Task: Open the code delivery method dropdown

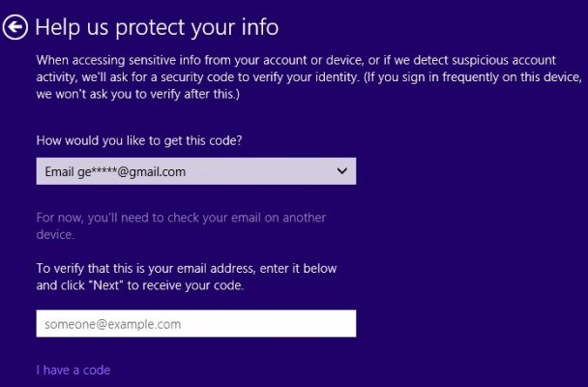Action: (195, 171)
